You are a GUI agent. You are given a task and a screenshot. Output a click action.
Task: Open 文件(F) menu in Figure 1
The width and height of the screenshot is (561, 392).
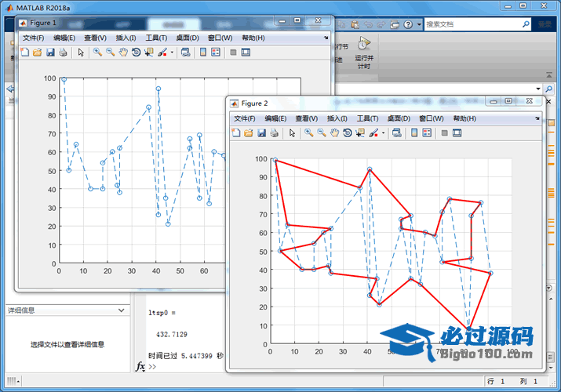pos(33,38)
